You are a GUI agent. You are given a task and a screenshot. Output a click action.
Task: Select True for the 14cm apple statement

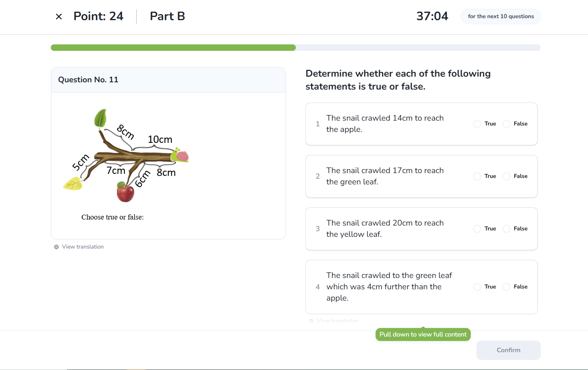pos(477,124)
